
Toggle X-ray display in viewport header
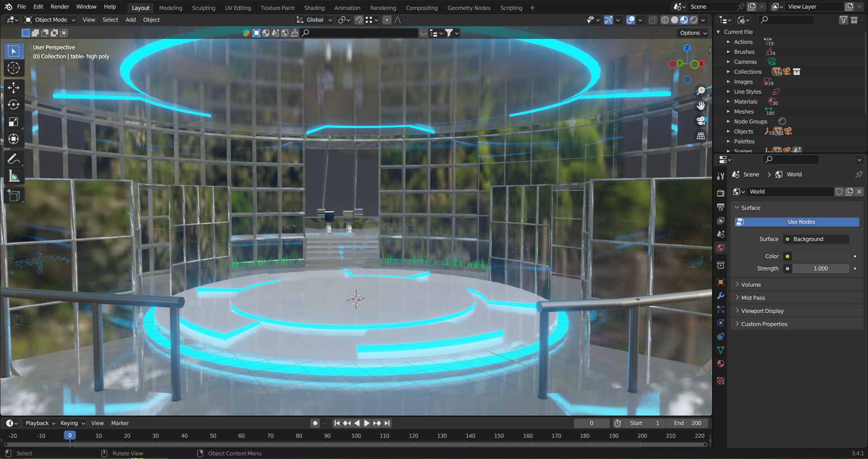652,20
